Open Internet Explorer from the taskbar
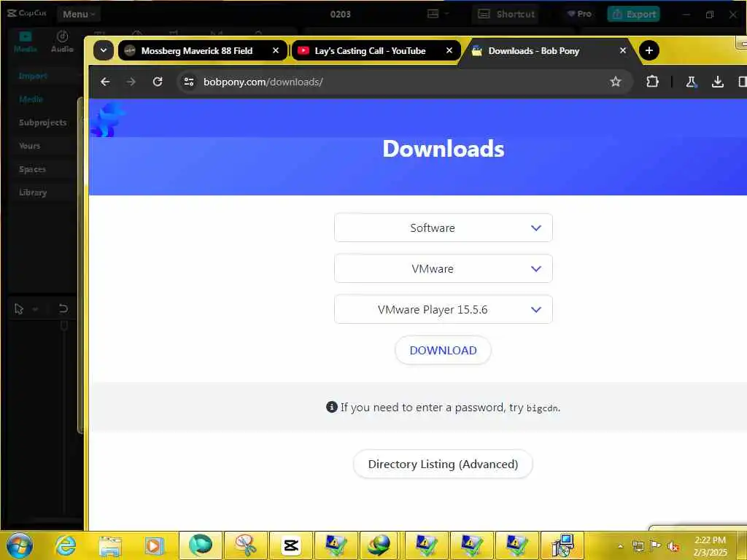Viewport: 747px width, 560px height. pos(66,545)
